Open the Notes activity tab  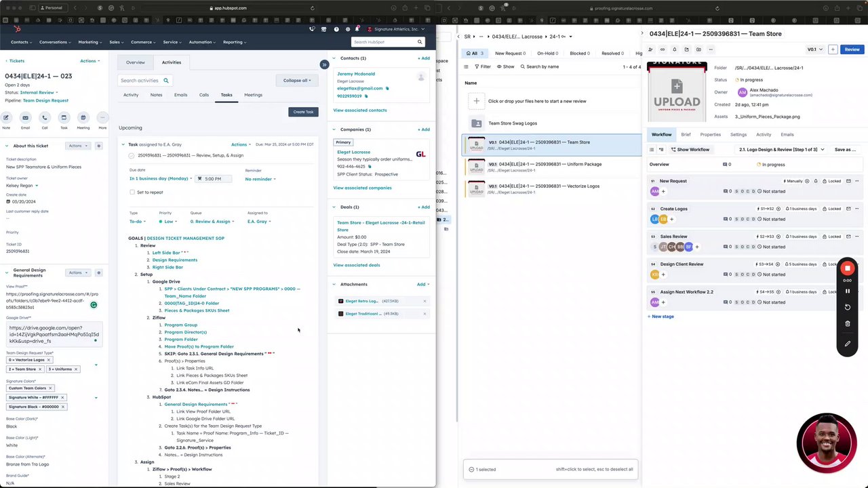click(156, 95)
